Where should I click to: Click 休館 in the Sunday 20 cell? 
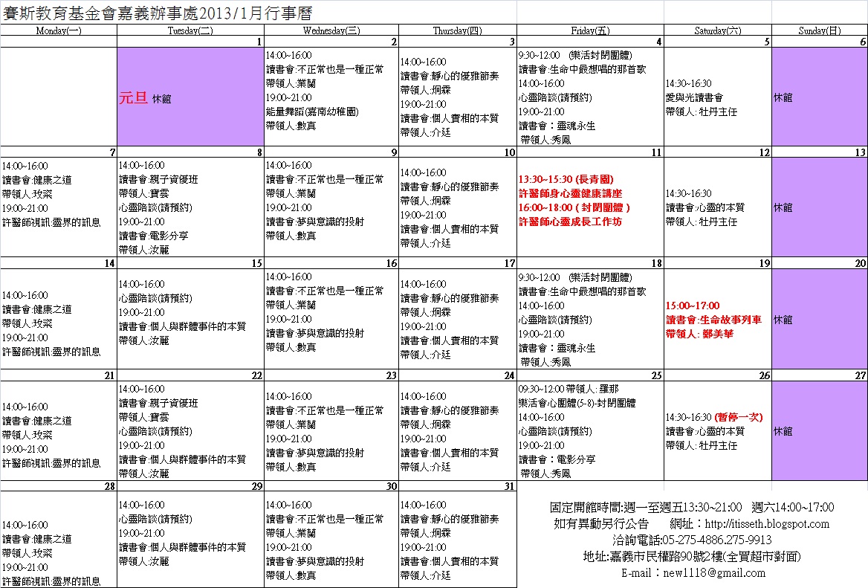783,320
